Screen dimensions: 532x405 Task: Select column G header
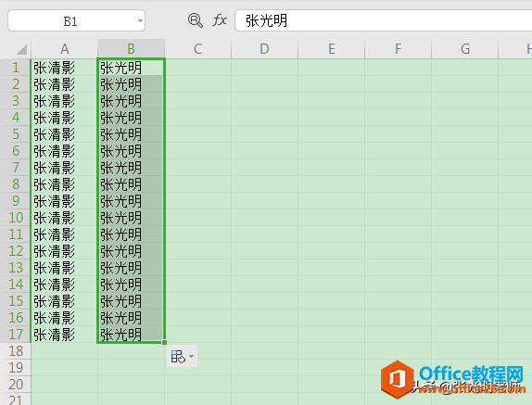(465, 49)
